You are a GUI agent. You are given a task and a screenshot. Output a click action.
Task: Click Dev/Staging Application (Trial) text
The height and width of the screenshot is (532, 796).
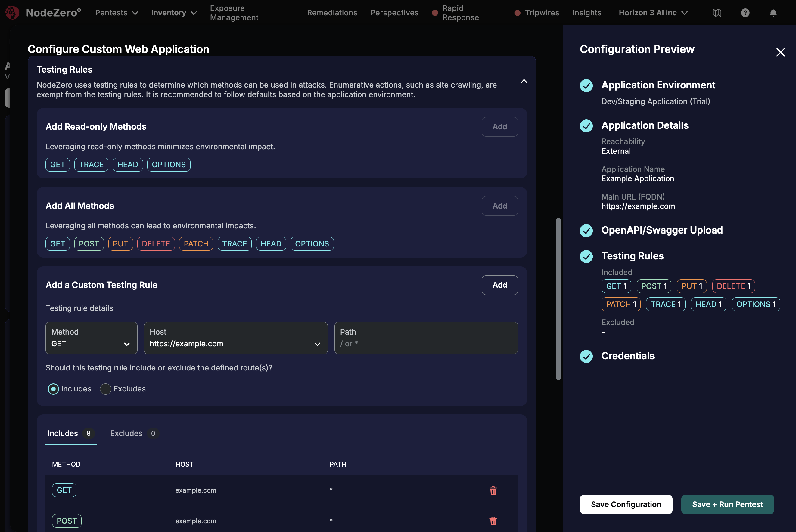pos(655,101)
